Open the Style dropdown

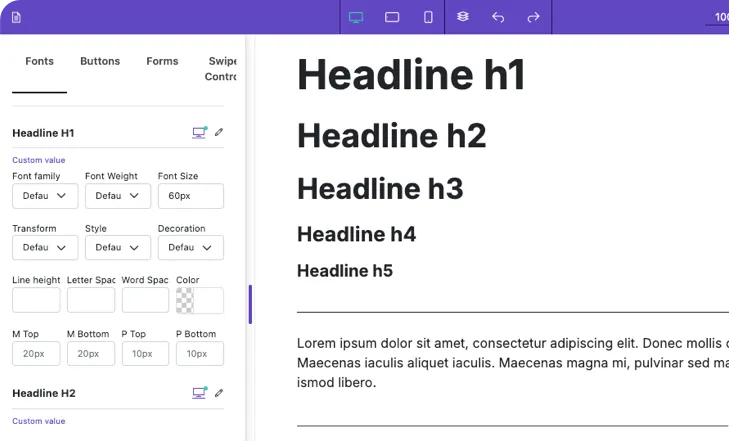[118, 247]
